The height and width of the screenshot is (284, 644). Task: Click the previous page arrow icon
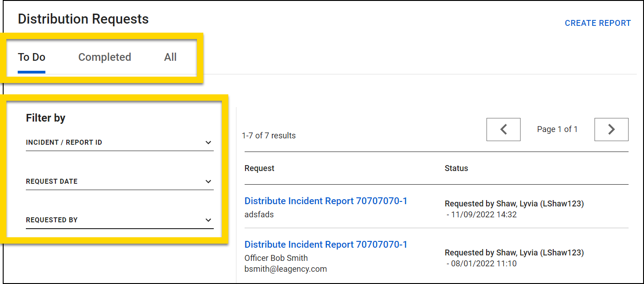pos(503,129)
